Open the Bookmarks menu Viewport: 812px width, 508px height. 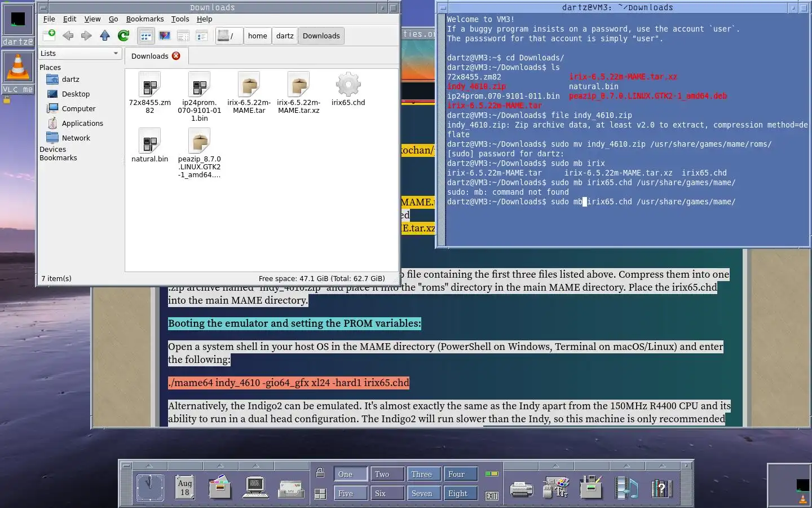click(x=145, y=19)
